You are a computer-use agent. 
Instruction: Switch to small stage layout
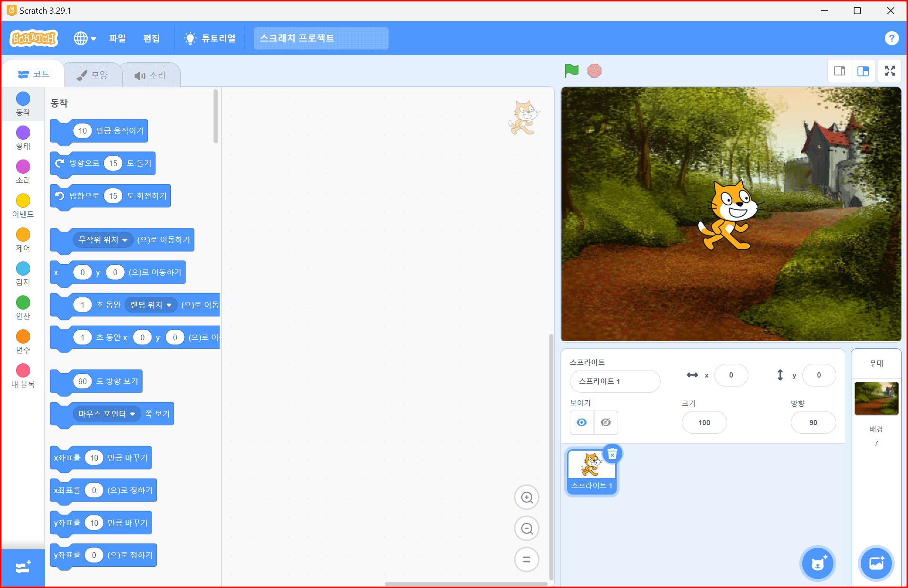point(840,71)
